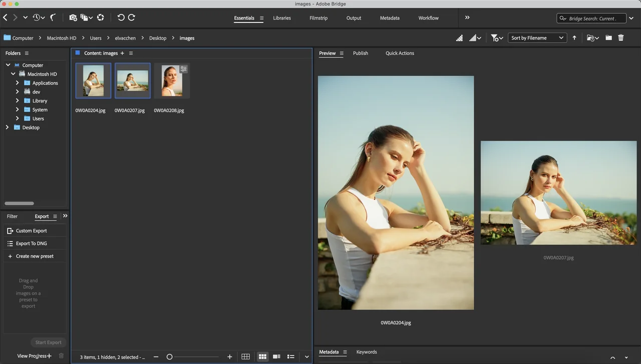641x364 pixels.
Task: Open in Camera Raw aperture icon
Action: 101,18
